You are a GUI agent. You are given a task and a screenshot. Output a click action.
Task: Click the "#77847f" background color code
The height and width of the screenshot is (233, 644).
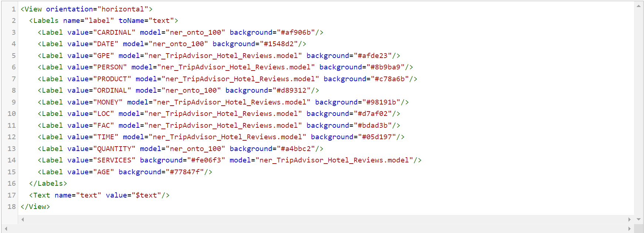[x=185, y=172]
